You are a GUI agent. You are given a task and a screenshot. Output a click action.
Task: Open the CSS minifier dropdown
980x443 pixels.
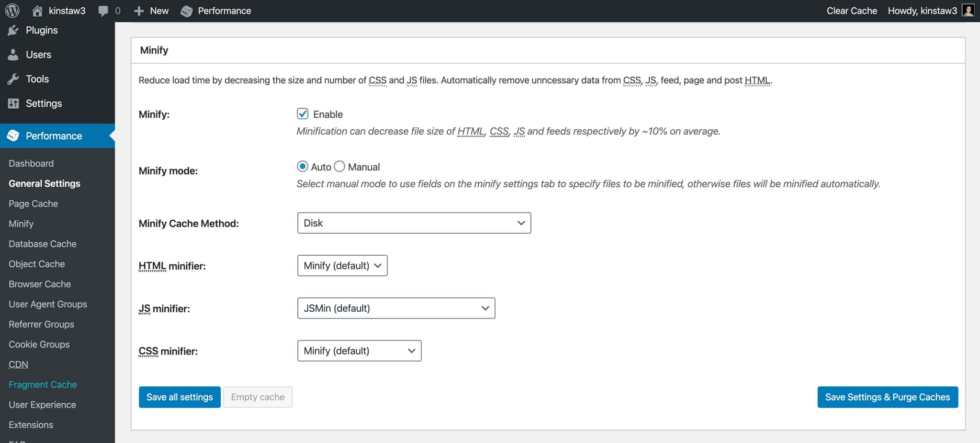[x=359, y=351]
